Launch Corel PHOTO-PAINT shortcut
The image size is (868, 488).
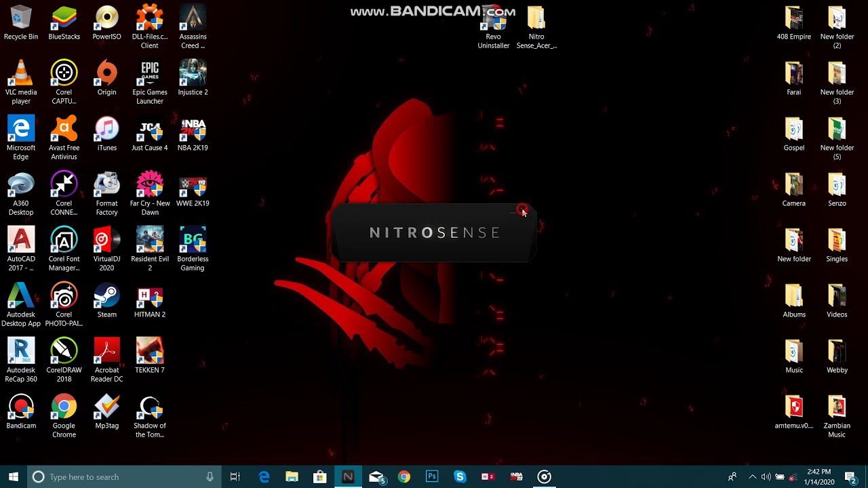tap(64, 305)
